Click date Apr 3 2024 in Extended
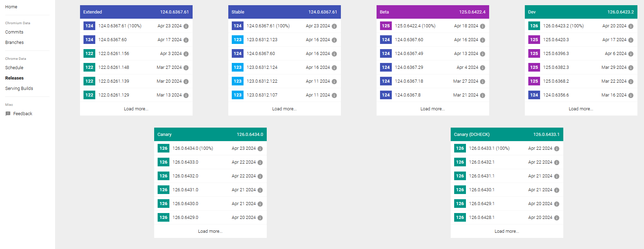This screenshot has height=249, width=644. [171, 54]
